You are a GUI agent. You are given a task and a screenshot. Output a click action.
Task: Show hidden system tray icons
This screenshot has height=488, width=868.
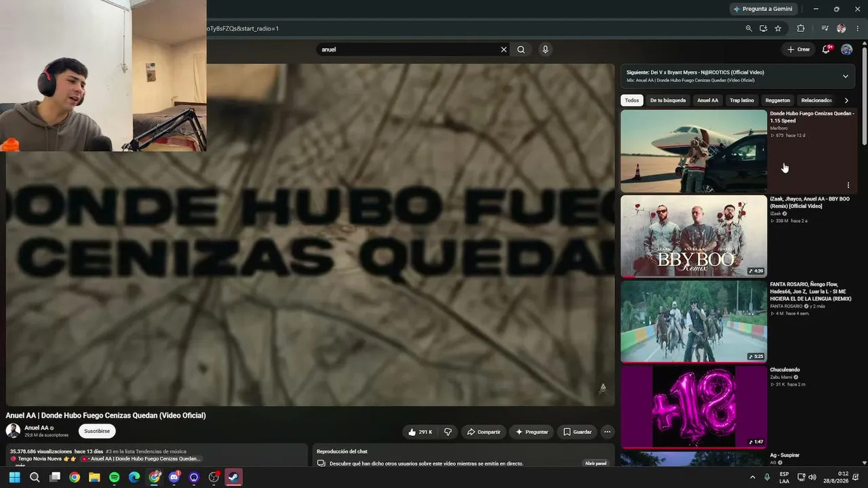752,477
